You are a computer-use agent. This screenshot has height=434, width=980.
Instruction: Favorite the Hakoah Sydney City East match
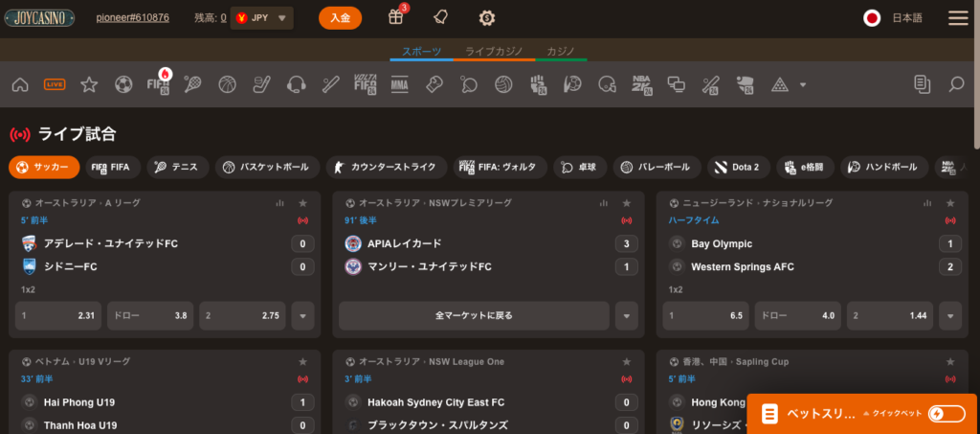point(626,361)
